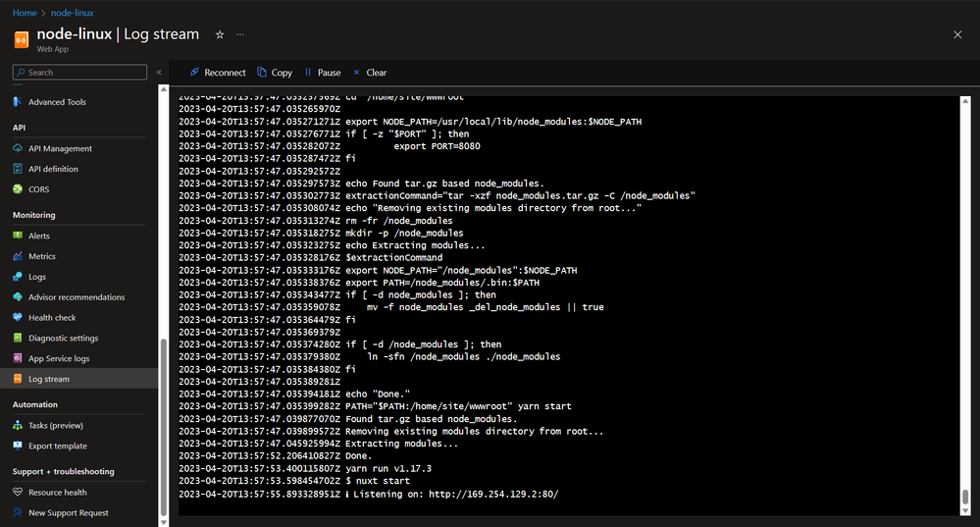Click the Advanced Tools icon
Image resolution: width=980 pixels, height=527 pixels.
18,101
